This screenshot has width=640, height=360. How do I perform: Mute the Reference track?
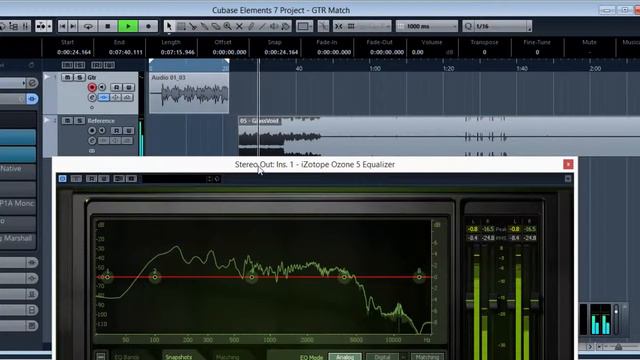[x=67, y=121]
